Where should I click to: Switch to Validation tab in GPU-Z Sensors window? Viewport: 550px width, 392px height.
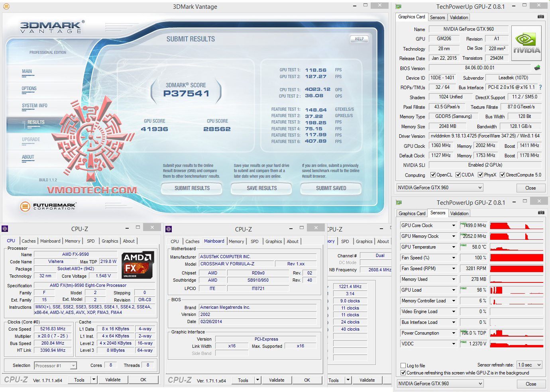pos(459,214)
